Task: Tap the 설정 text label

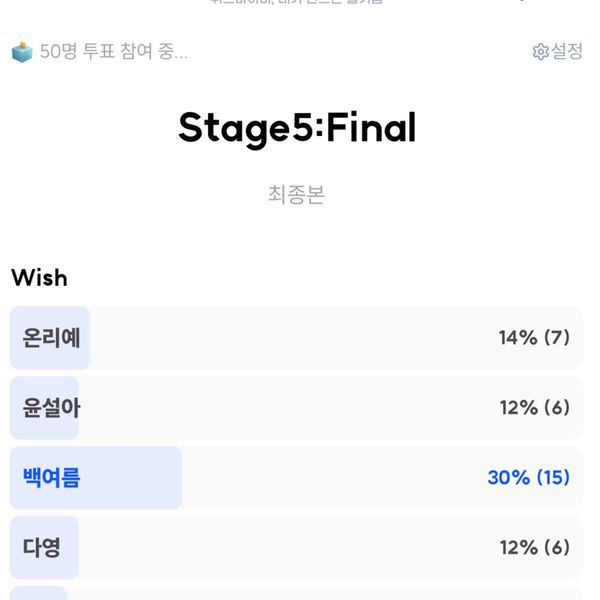Action: point(567,51)
